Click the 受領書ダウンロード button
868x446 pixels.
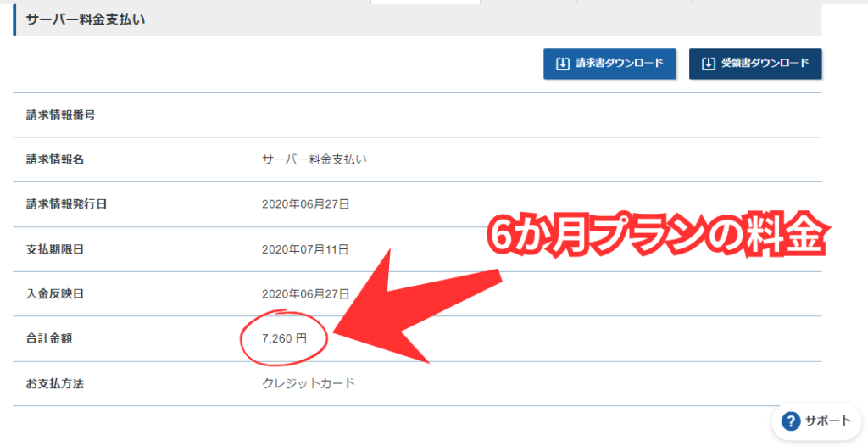(x=755, y=64)
